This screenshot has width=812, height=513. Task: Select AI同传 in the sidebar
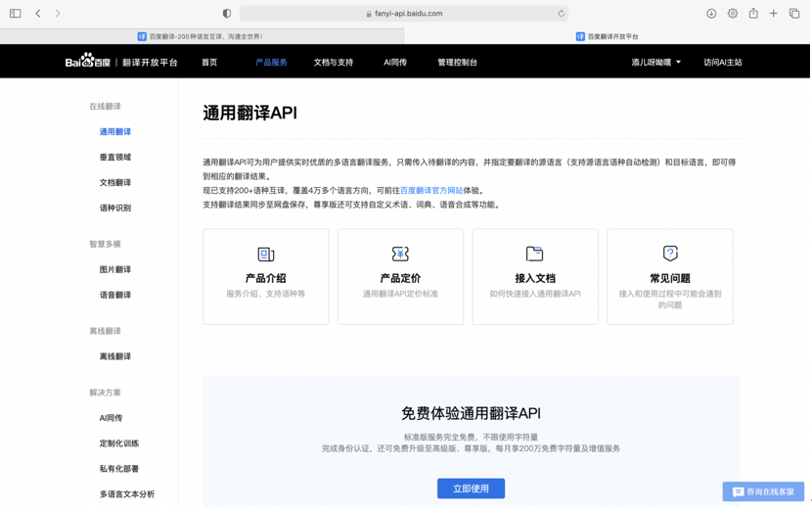111,418
